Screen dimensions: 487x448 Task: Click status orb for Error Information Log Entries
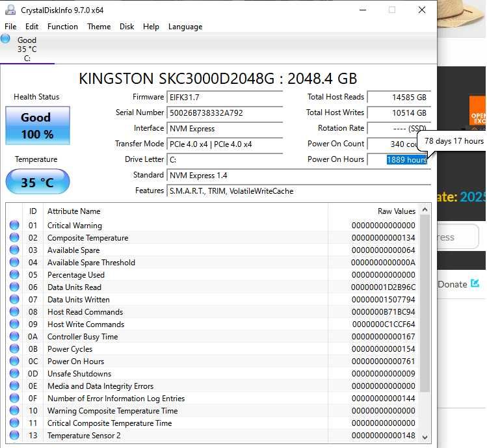click(14, 399)
